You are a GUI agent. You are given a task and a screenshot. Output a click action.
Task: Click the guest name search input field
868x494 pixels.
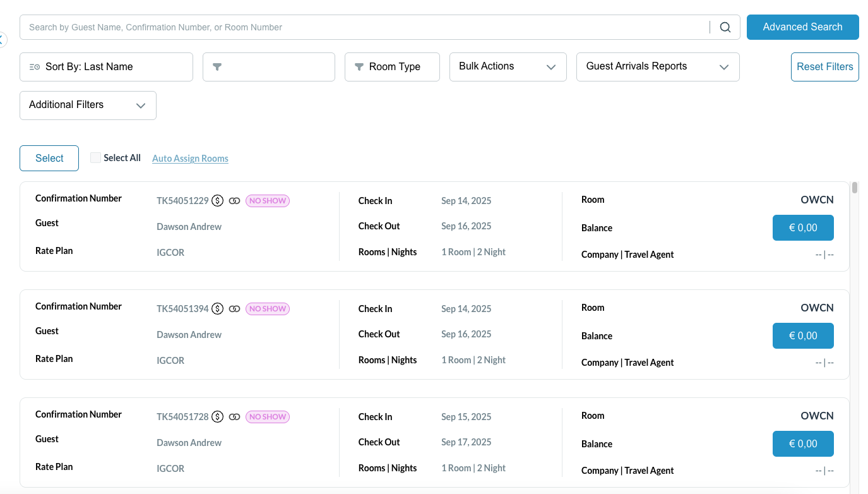366,27
